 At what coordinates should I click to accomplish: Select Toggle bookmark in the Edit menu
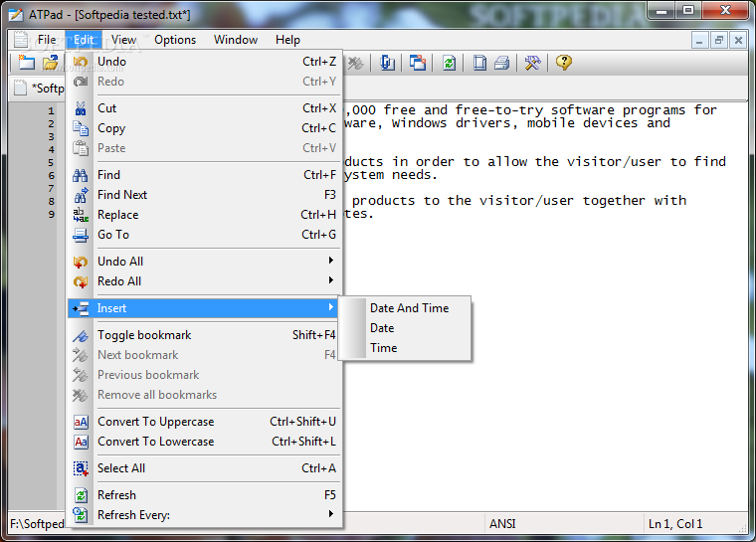(205, 335)
